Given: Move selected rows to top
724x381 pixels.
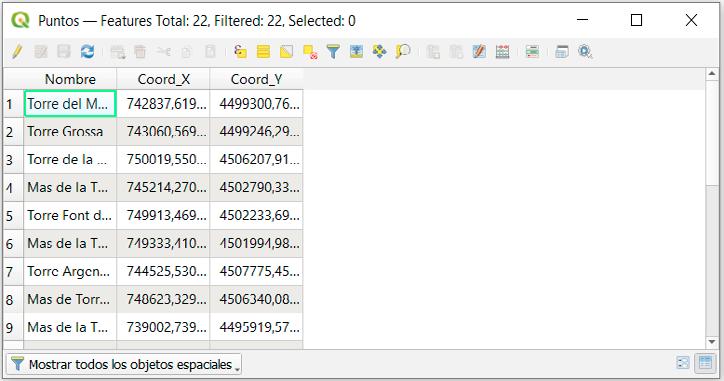Looking at the screenshot, I should (356, 51).
